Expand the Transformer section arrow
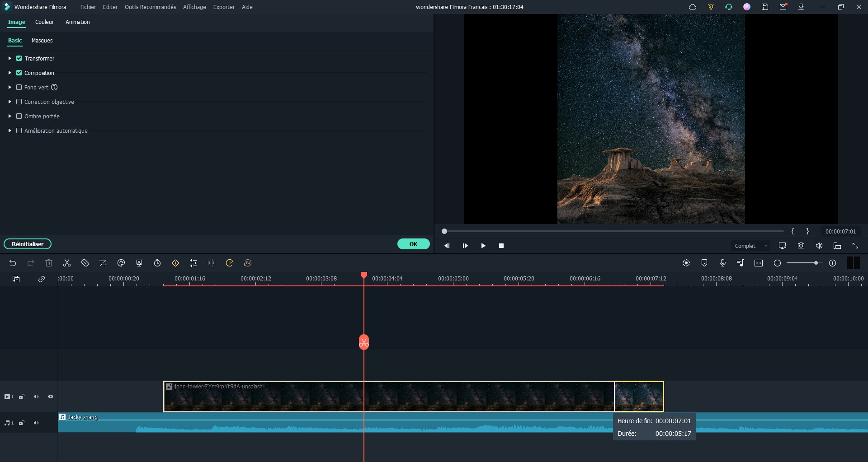This screenshot has width=868, height=462. pos(9,58)
